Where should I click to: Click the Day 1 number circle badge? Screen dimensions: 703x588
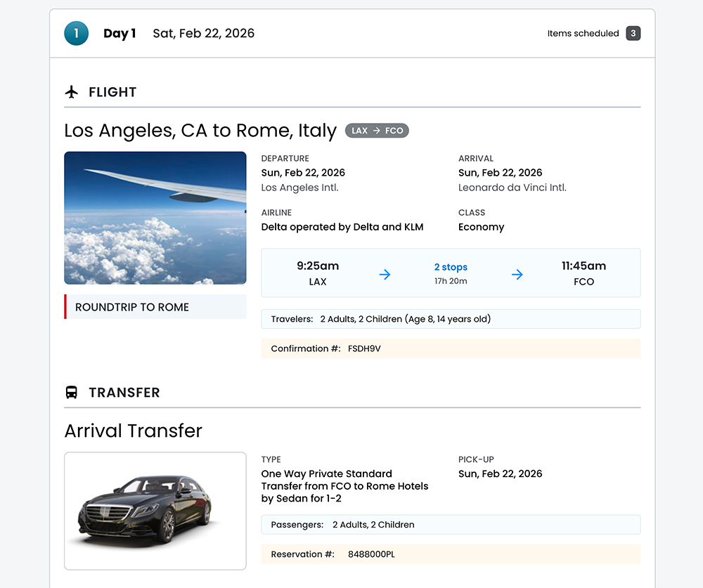pos(76,33)
